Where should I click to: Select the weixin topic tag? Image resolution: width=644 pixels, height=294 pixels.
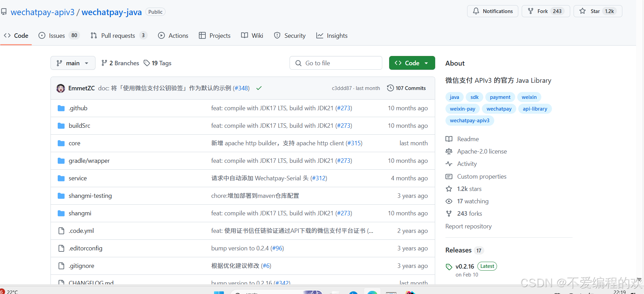[529, 97]
